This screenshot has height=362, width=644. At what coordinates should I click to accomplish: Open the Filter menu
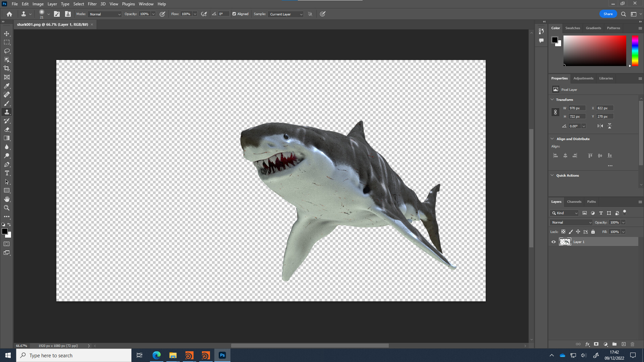click(92, 4)
